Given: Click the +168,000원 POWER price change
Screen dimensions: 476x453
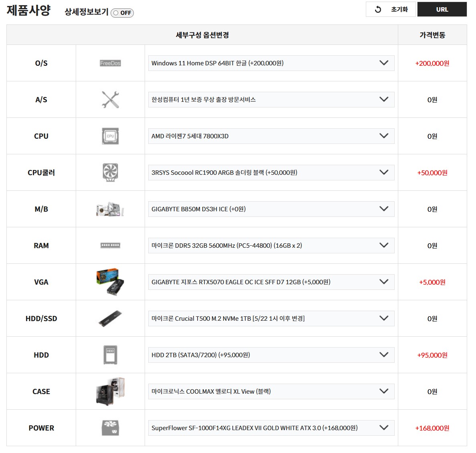Looking at the screenshot, I should point(432,428).
